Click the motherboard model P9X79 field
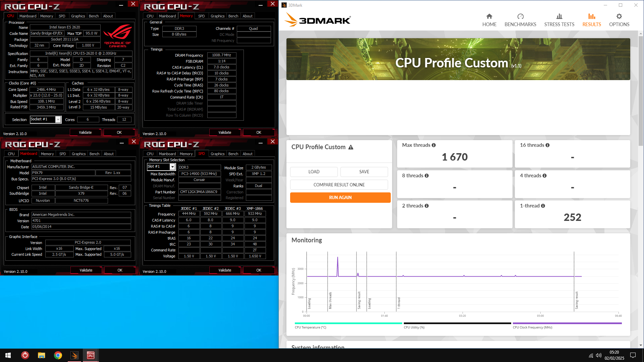 coord(63,173)
